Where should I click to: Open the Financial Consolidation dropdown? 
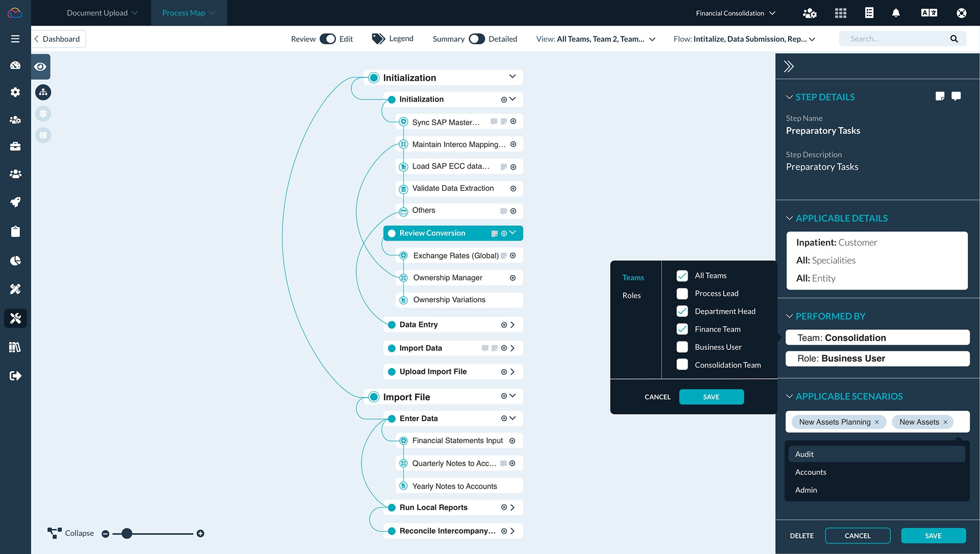pyautogui.click(x=735, y=13)
